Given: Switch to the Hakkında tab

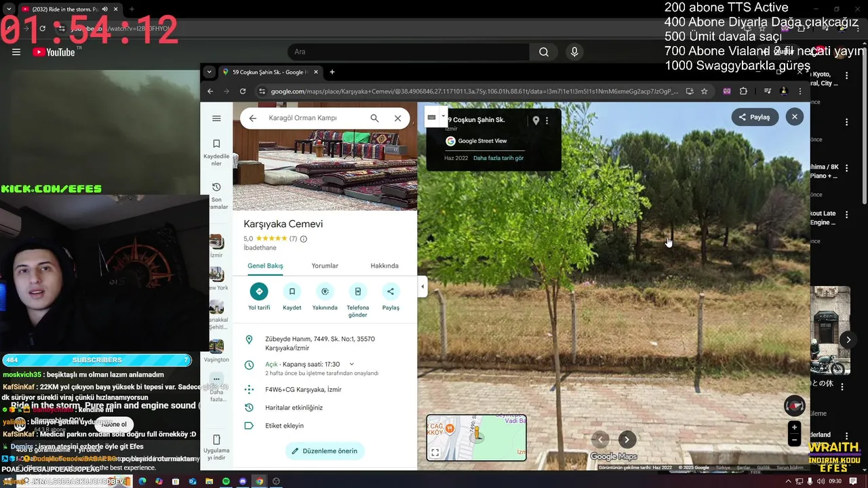Looking at the screenshot, I should [384, 266].
